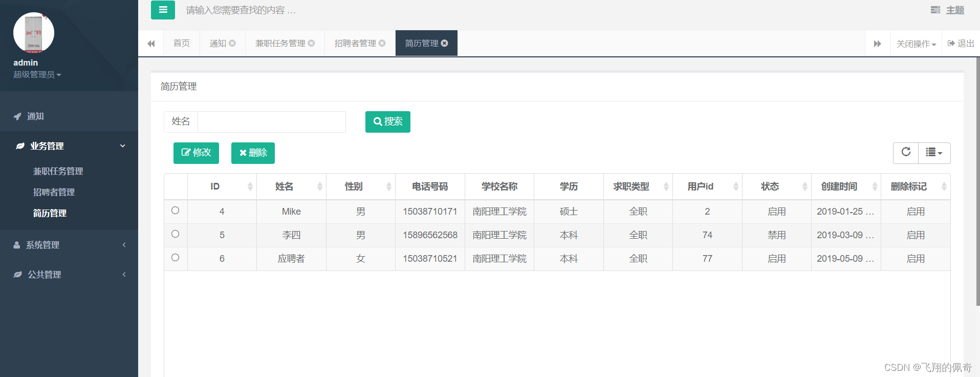Click the refresh table icon
980x377 pixels.
pos(906,153)
